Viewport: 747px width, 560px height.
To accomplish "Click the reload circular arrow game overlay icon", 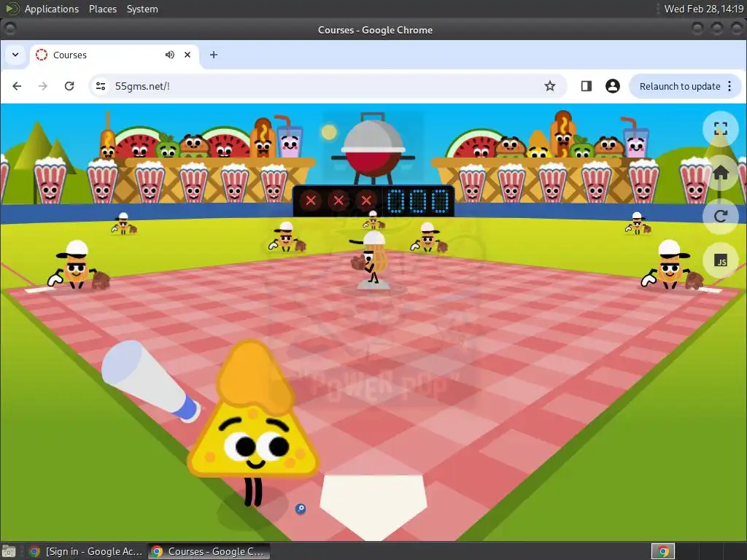I will point(720,216).
